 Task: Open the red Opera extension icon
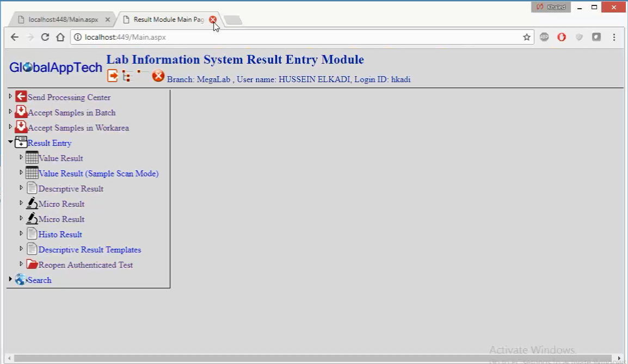click(x=562, y=37)
